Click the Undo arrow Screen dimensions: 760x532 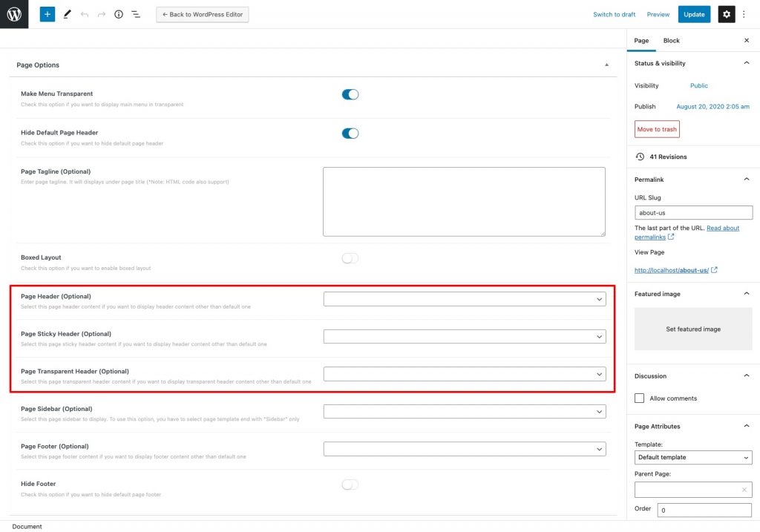pos(83,13)
